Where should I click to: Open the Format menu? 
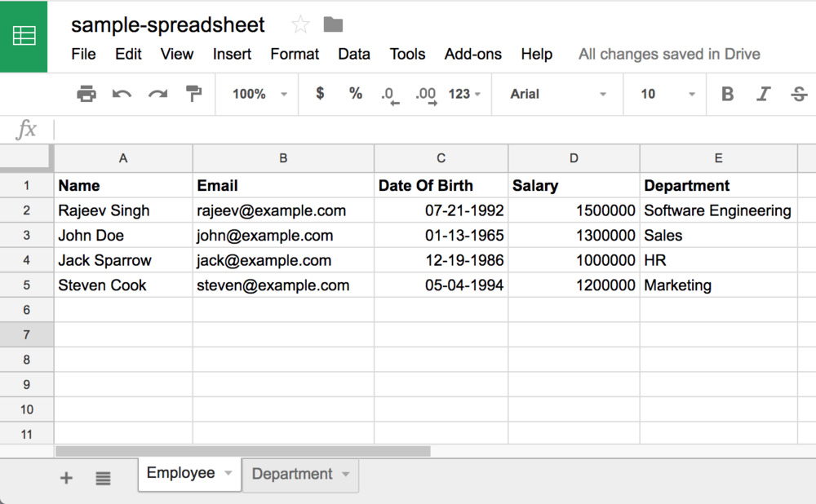[295, 54]
